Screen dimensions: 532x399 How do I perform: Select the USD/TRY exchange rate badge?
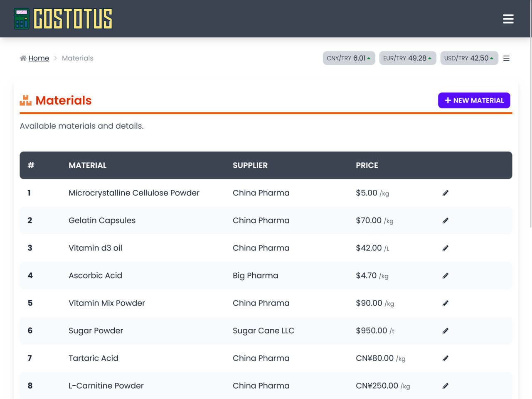(x=469, y=58)
